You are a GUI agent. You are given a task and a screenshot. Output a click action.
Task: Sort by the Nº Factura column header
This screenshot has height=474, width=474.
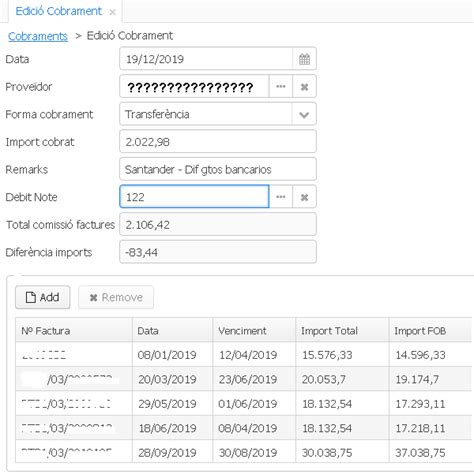tap(74, 330)
